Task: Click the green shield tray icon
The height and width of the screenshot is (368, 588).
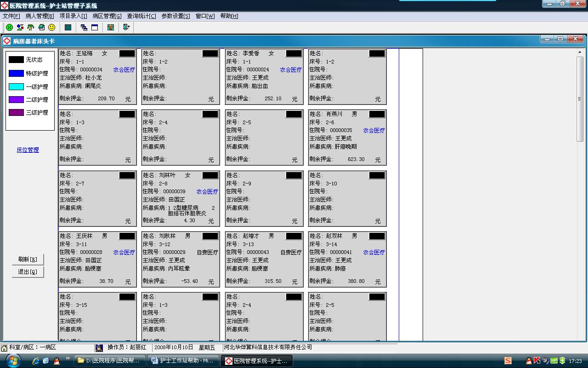Action: point(562,361)
